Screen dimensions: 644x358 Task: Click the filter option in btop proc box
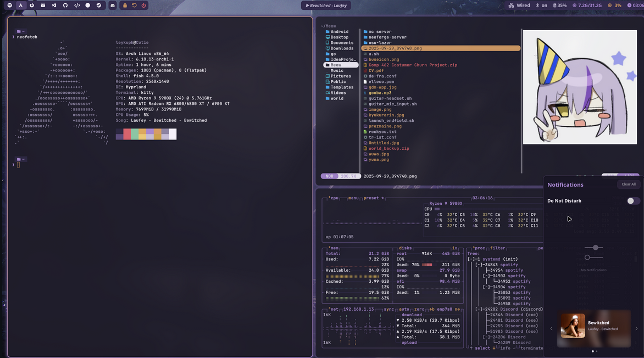pos(497,248)
